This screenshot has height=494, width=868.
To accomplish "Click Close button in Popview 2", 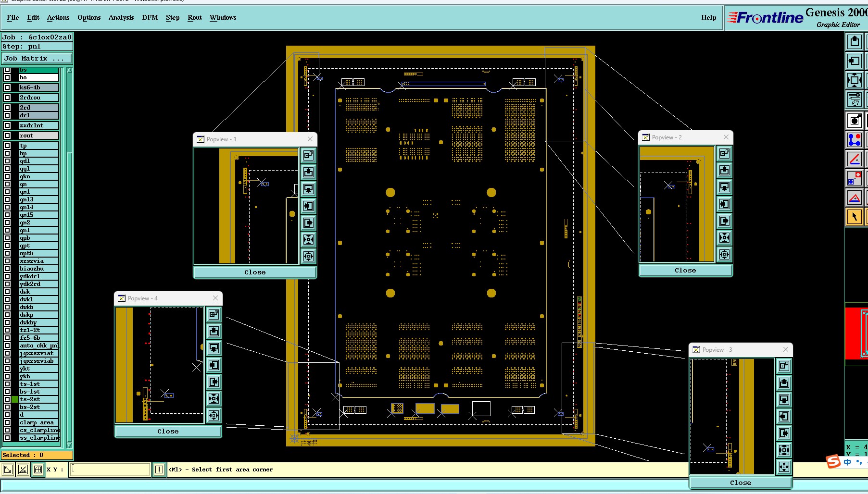I will pyautogui.click(x=685, y=270).
